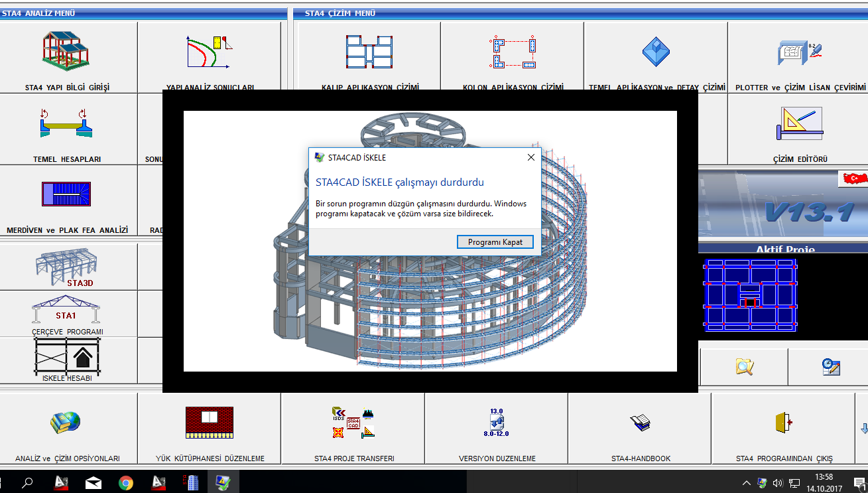Open Yük Kütüphanesi Düzenleme

209,425
